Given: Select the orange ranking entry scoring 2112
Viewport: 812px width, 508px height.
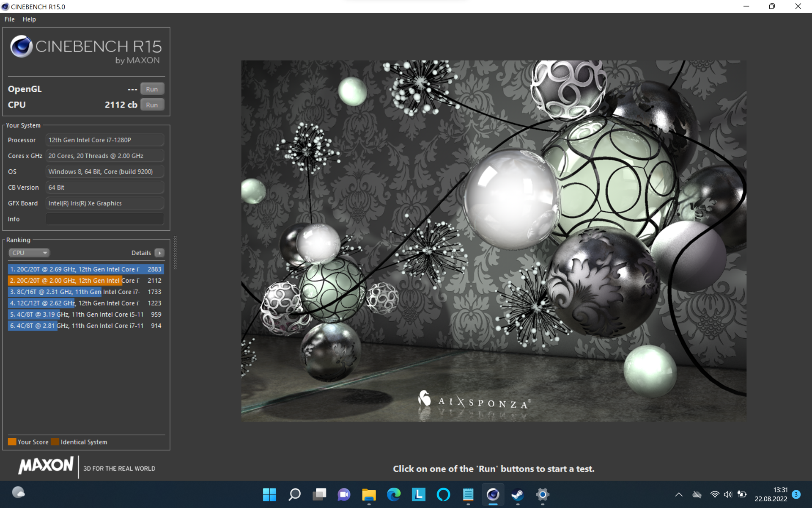Looking at the screenshot, I should [86, 280].
